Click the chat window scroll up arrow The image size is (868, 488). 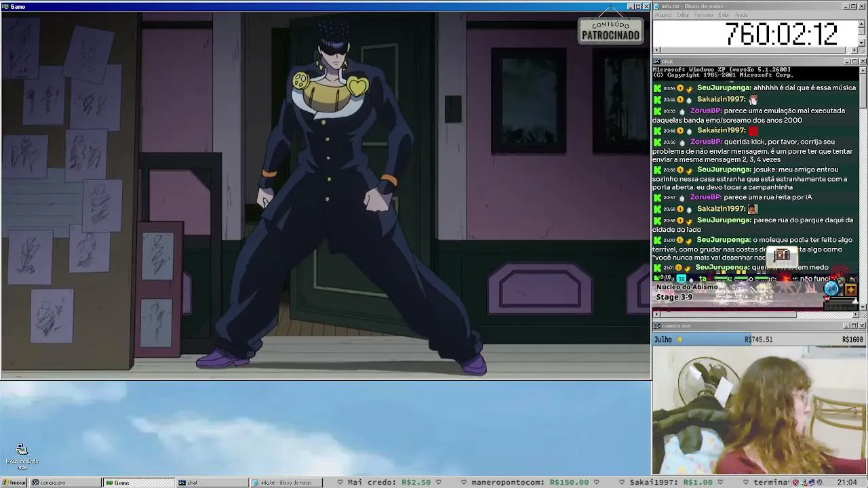pos(862,70)
